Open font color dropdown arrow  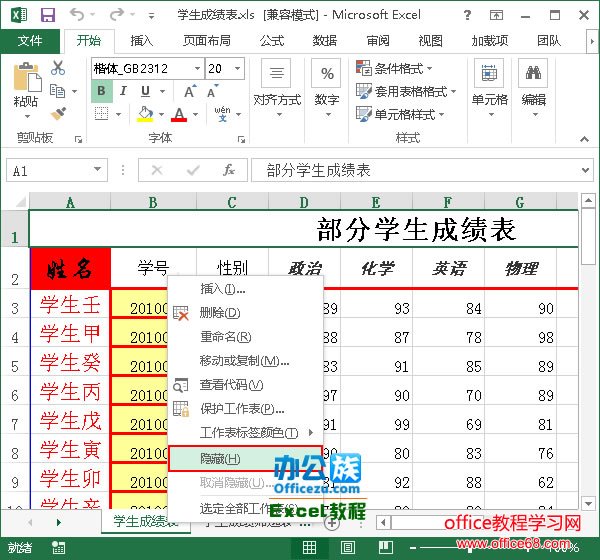coord(196,114)
